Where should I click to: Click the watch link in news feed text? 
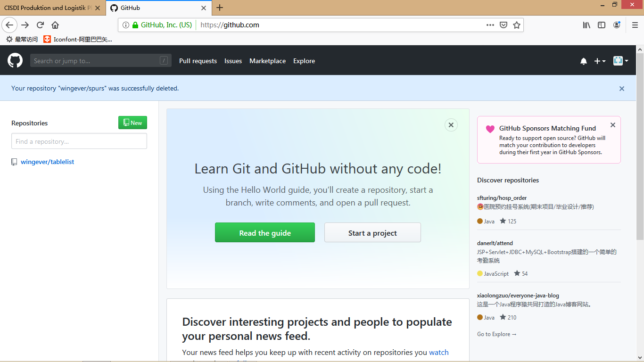(439, 352)
